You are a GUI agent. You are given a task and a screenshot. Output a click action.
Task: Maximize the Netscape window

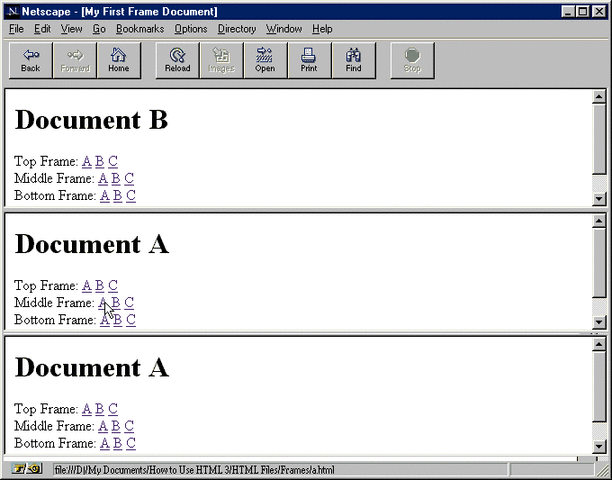(x=583, y=12)
